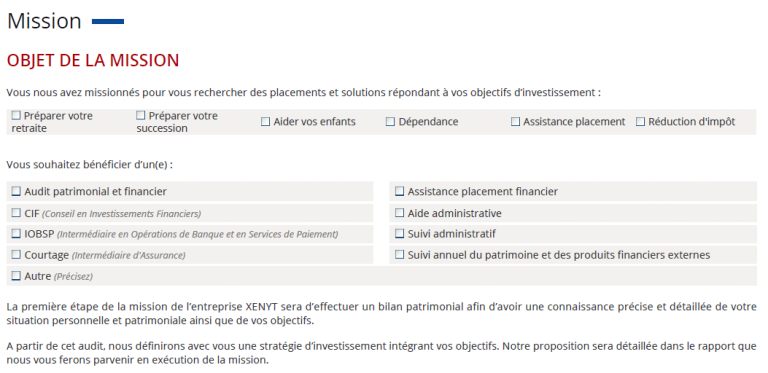Click the Autre field to specify details

tap(382, 276)
